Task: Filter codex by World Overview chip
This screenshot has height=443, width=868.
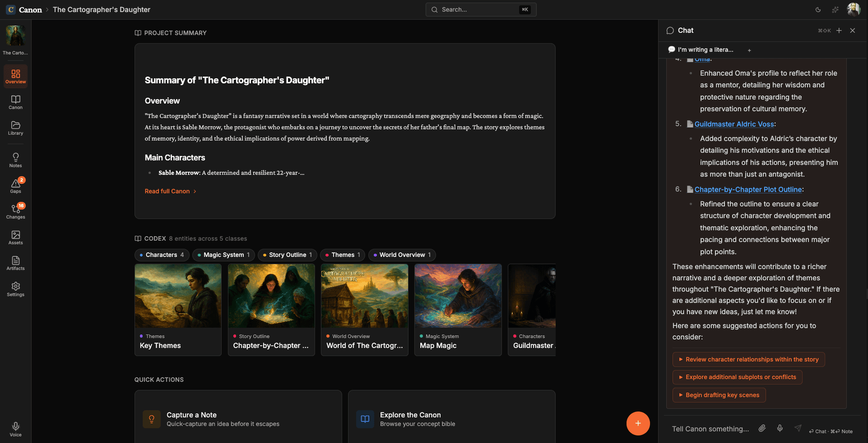Action: click(x=401, y=255)
